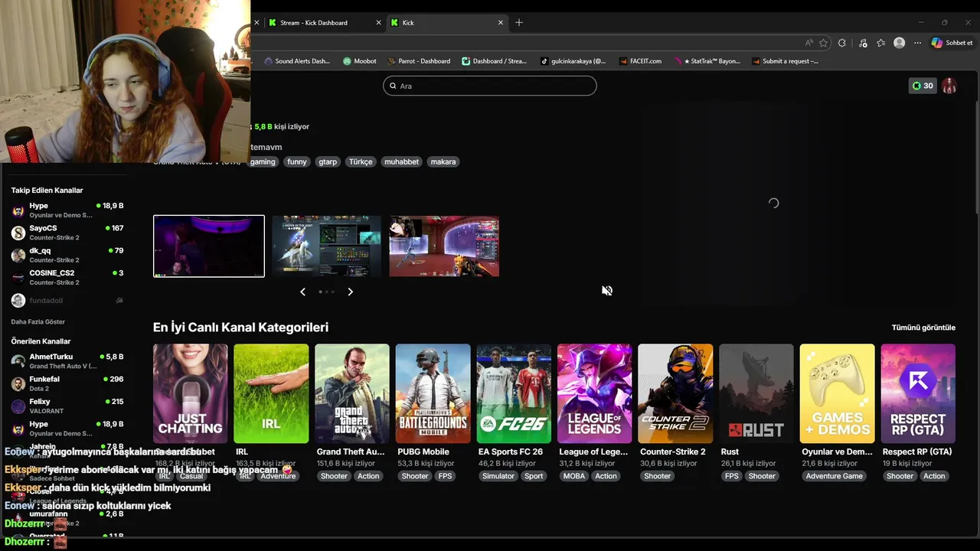This screenshot has height=551, width=980.
Task: Open offline channel fundadoll
Action: point(67,301)
